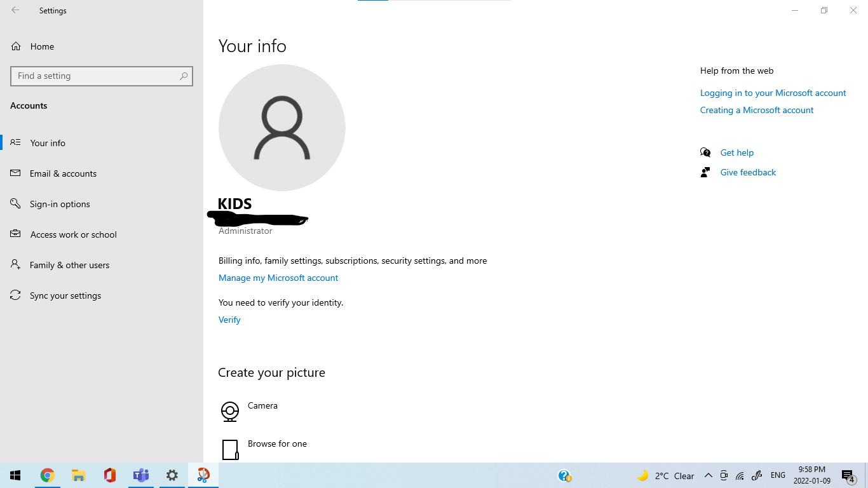
Task: Click the ENG language indicator in tray
Action: coord(778,475)
